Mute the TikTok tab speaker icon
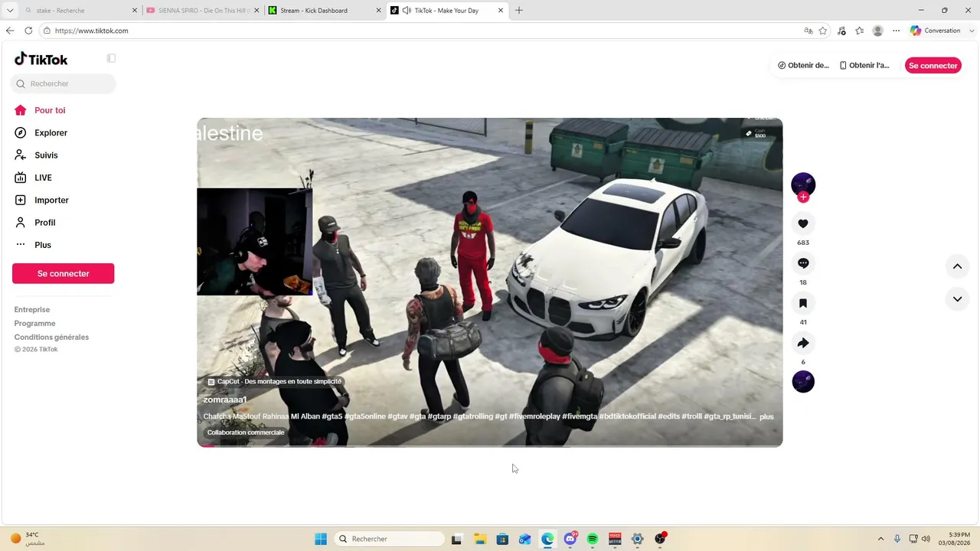The height and width of the screenshot is (551, 980). [407, 11]
